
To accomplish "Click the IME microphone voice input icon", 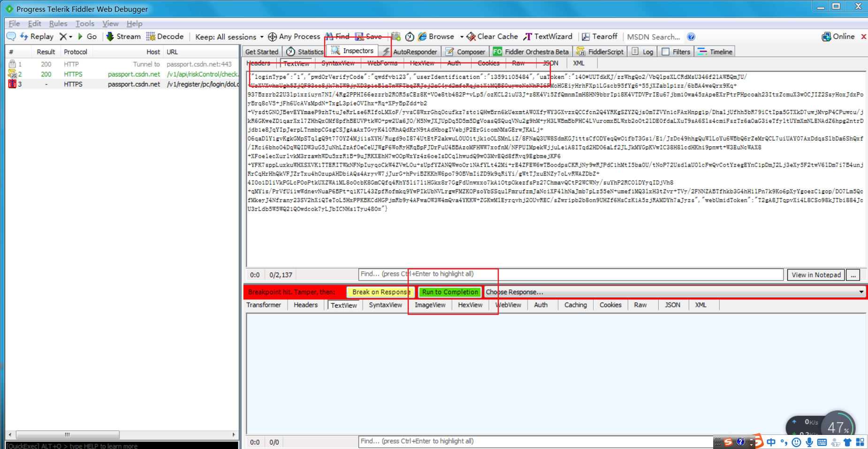I will [809, 442].
